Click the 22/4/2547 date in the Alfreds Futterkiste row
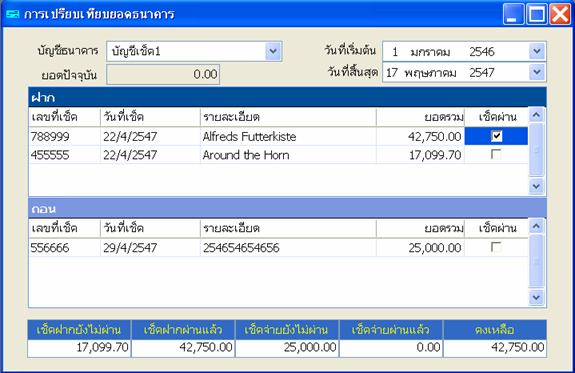Image resolution: width=575 pixels, height=373 pixels. tap(130, 137)
